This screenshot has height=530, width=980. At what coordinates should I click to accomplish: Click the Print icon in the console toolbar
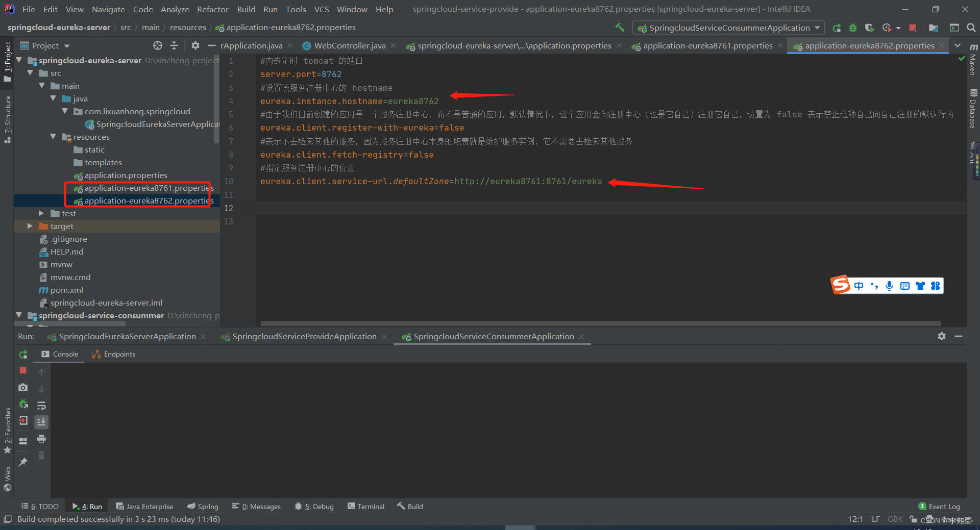pyautogui.click(x=41, y=439)
